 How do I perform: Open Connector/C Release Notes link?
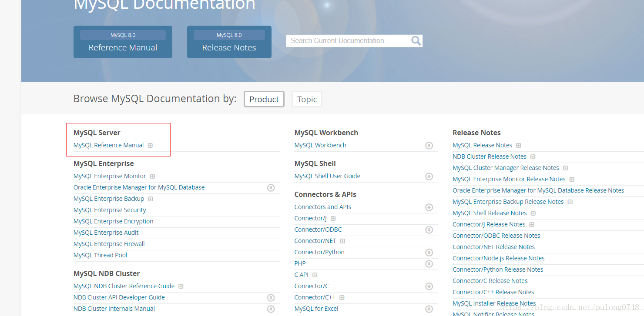point(490,281)
